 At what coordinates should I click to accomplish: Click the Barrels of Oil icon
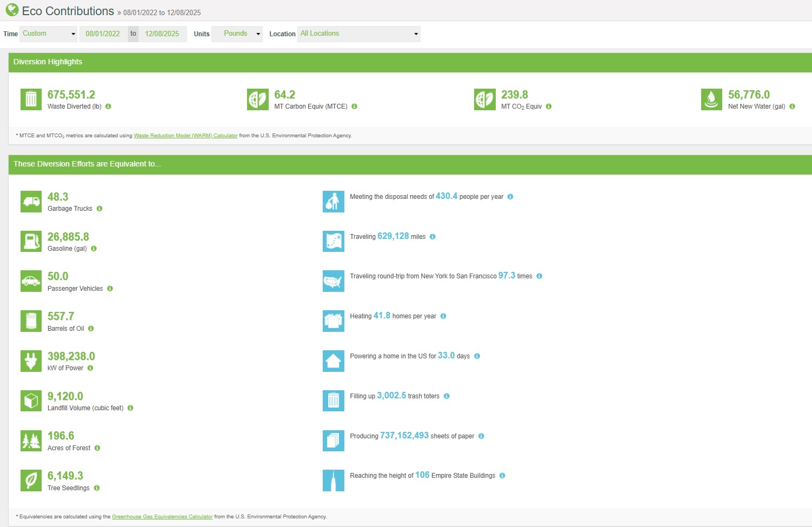pyautogui.click(x=31, y=321)
